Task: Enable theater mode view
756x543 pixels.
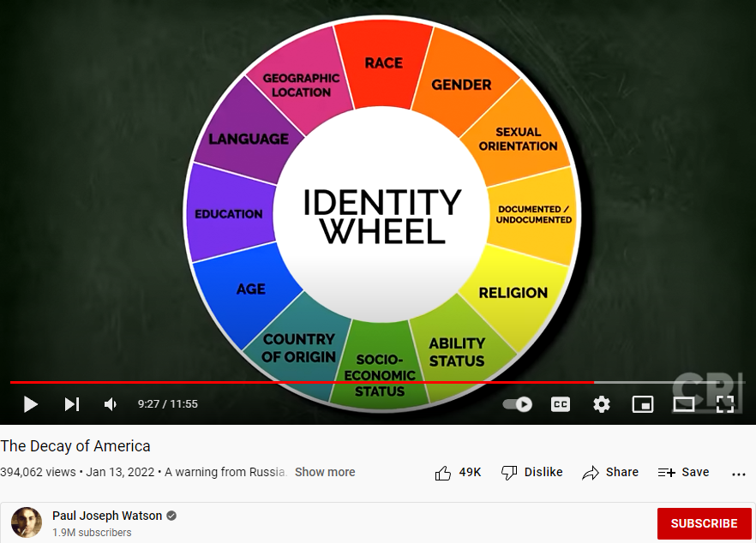Action: pyautogui.click(x=684, y=404)
